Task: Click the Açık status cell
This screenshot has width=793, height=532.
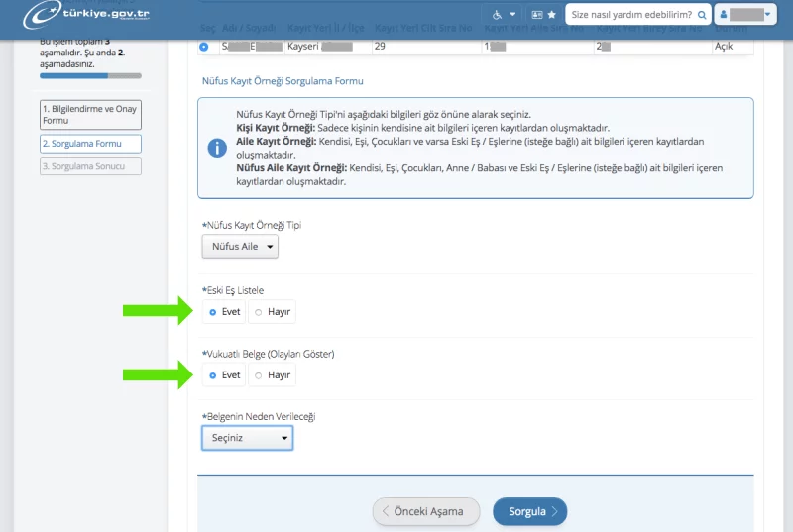Action: (733, 47)
